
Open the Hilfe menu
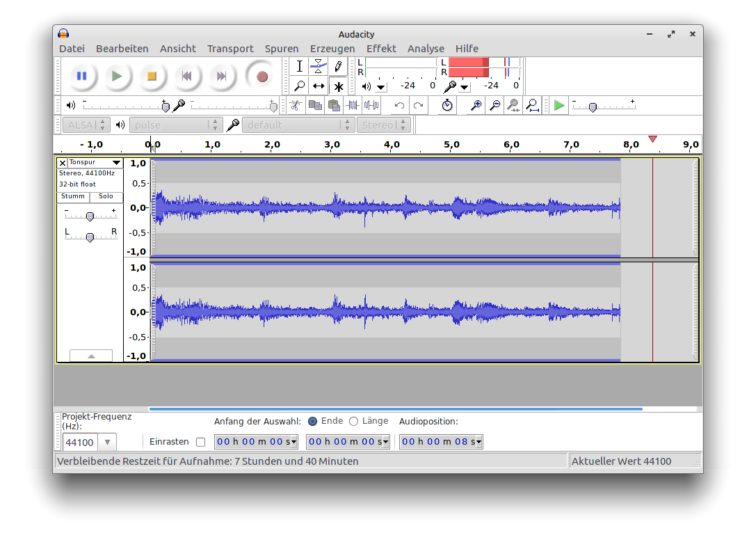click(467, 49)
